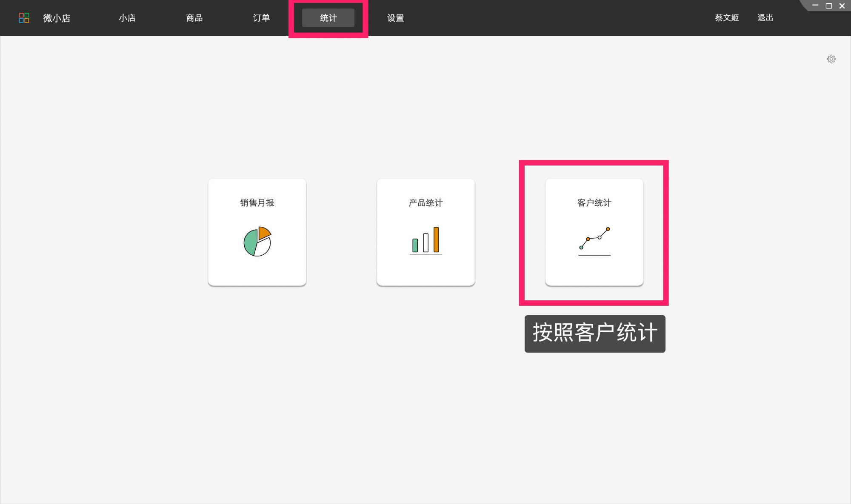Click the 按照客户统计 tooltip label

point(594,334)
